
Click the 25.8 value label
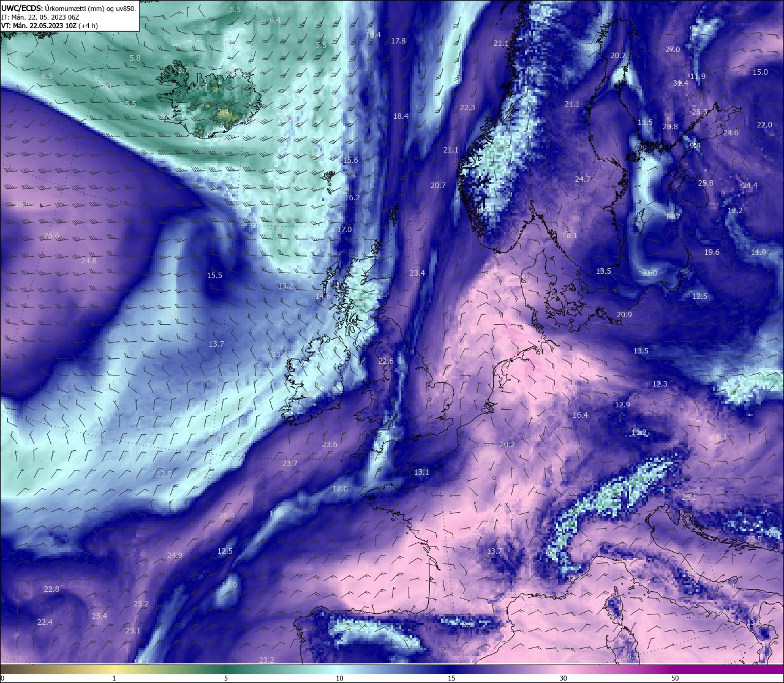[706, 183]
